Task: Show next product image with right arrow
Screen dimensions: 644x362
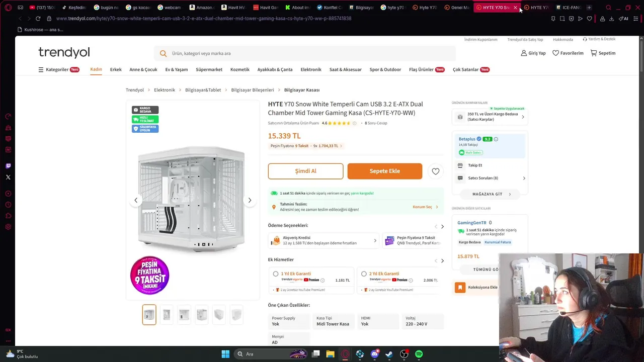Action: [250, 200]
